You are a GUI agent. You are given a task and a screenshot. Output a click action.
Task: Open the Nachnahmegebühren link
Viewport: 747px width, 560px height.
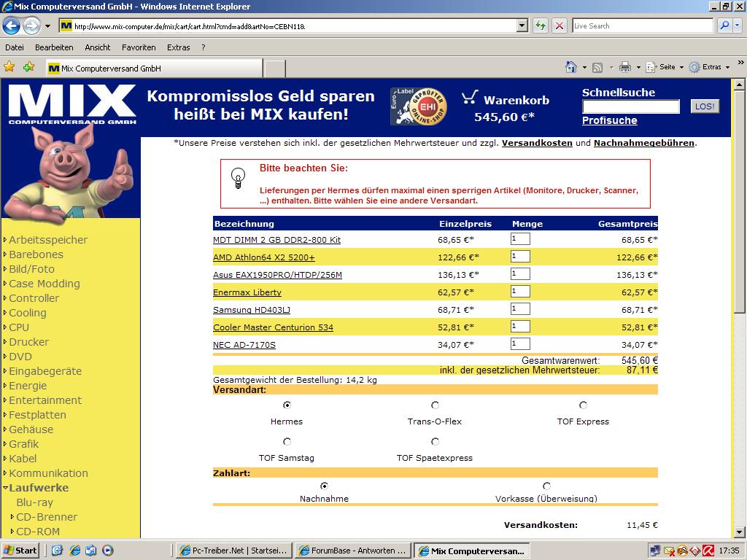click(644, 143)
